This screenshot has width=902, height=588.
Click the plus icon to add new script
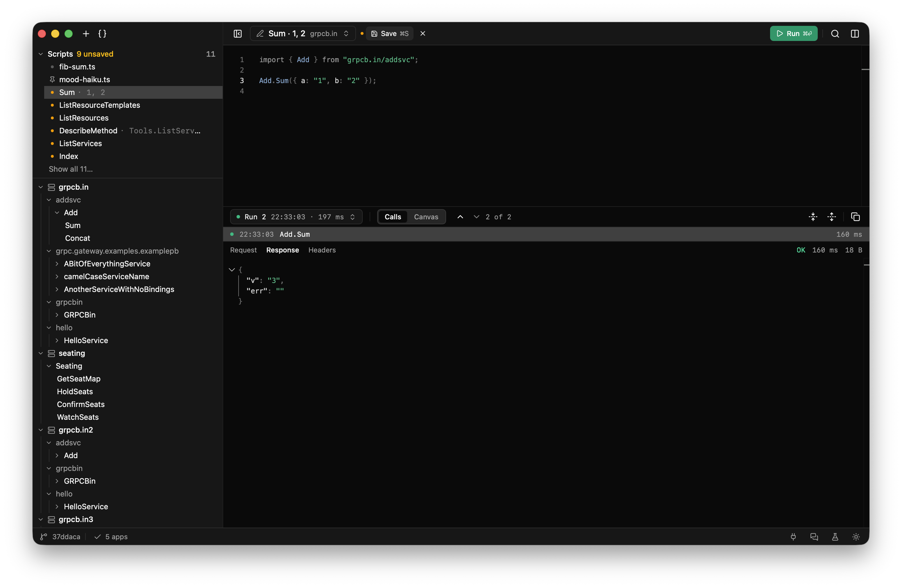coord(86,34)
